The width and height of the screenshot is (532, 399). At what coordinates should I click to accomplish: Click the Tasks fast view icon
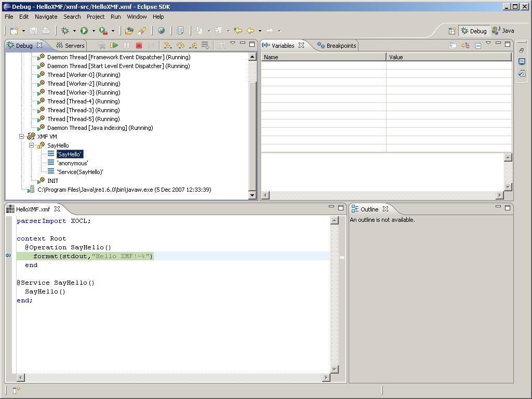[x=522, y=73]
